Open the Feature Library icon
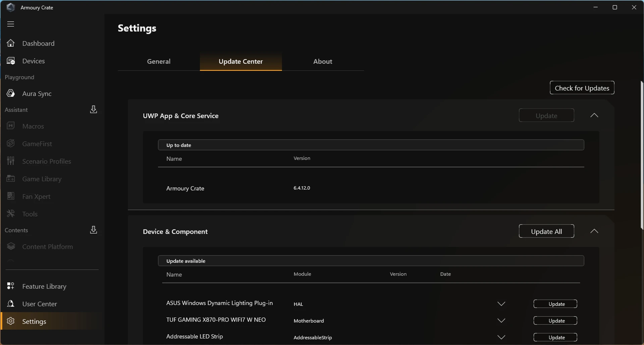The width and height of the screenshot is (644, 345). [x=11, y=286]
